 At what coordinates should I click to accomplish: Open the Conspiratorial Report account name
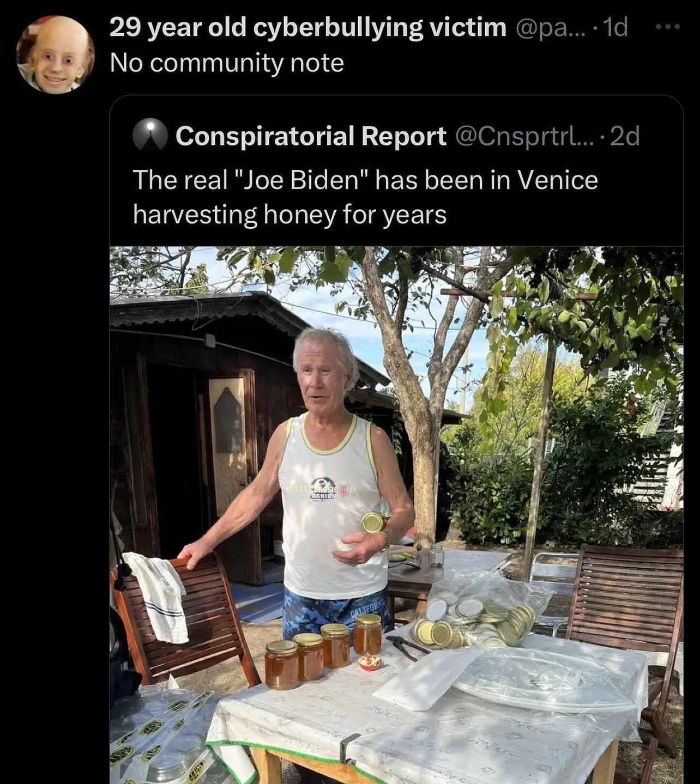[311, 136]
